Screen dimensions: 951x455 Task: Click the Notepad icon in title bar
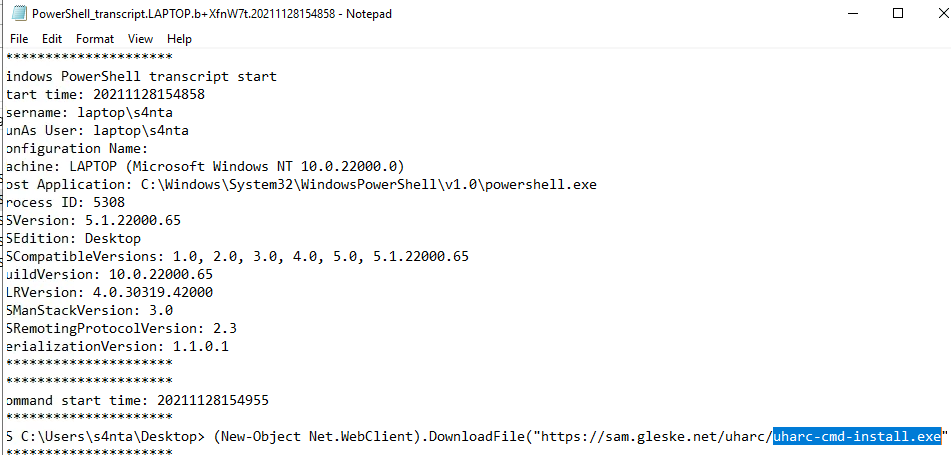(x=17, y=14)
